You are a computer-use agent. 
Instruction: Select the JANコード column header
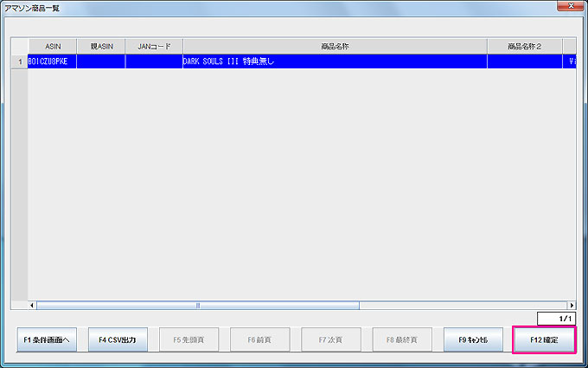click(154, 47)
